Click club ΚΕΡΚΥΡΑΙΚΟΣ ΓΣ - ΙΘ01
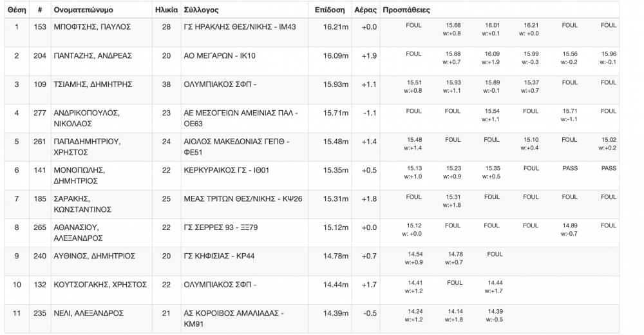 226,170
